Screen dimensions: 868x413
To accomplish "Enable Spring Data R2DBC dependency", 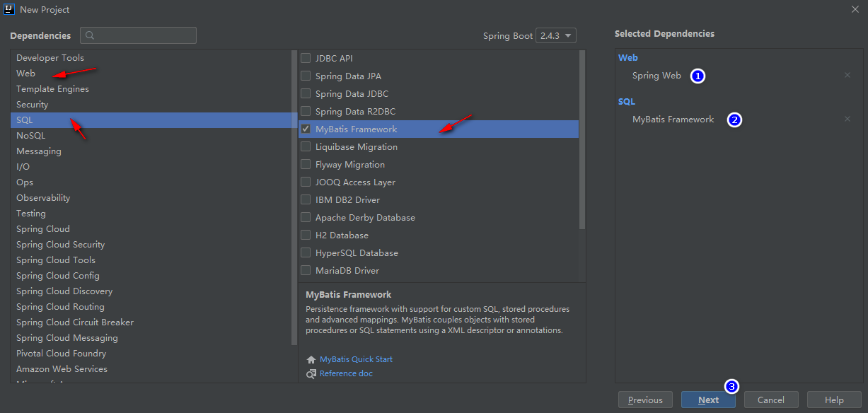I will click(306, 111).
